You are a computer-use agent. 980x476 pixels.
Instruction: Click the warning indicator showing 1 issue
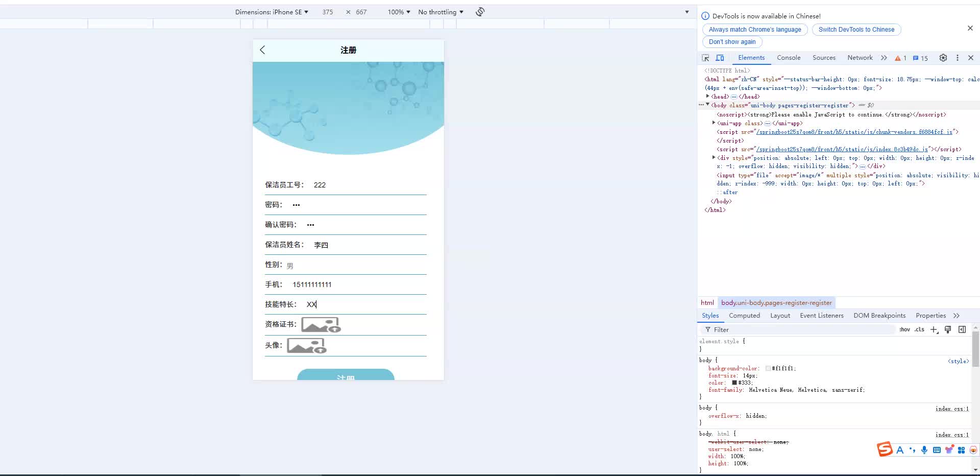[x=900, y=58]
